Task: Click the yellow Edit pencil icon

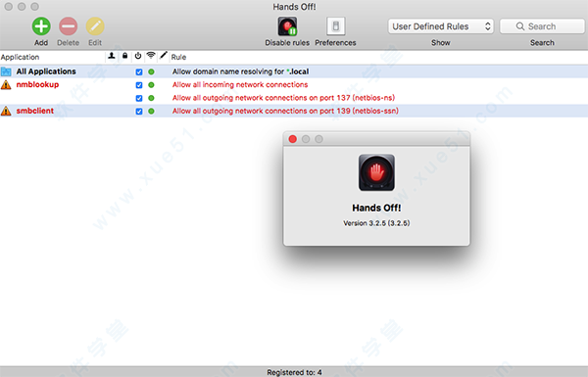Action: tap(95, 26)
